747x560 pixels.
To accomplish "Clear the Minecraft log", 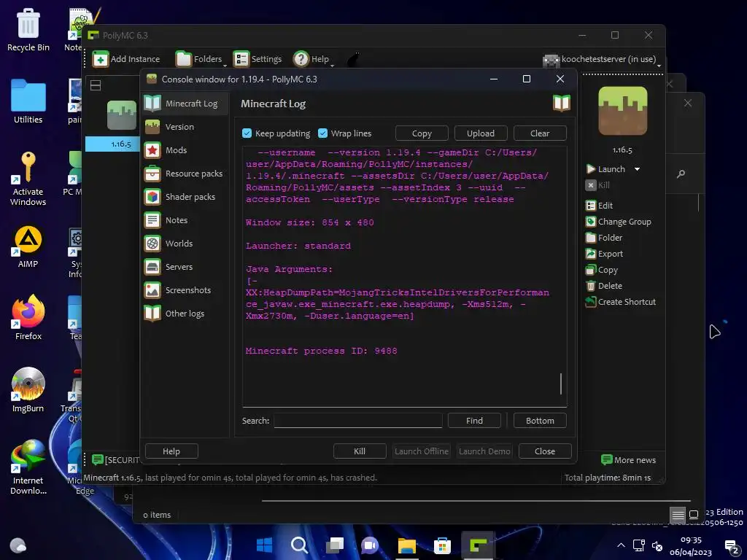I will pos(540,133).
